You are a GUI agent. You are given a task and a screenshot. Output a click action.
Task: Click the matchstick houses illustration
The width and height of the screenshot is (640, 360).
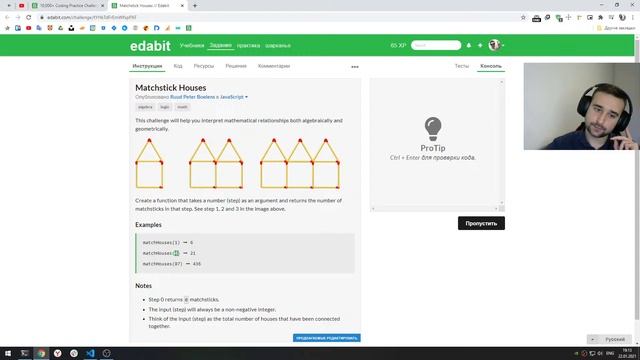pyautogui.click(x=237, y=164)
